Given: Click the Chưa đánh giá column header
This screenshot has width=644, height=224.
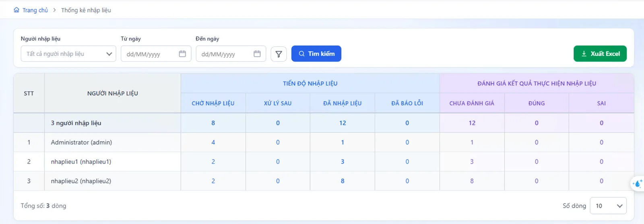Looking at the screenshot, I should pos(472,103).
